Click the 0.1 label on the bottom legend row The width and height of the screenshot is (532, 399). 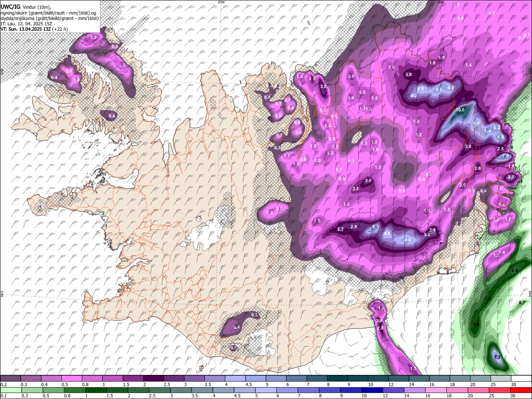[3, 396]
